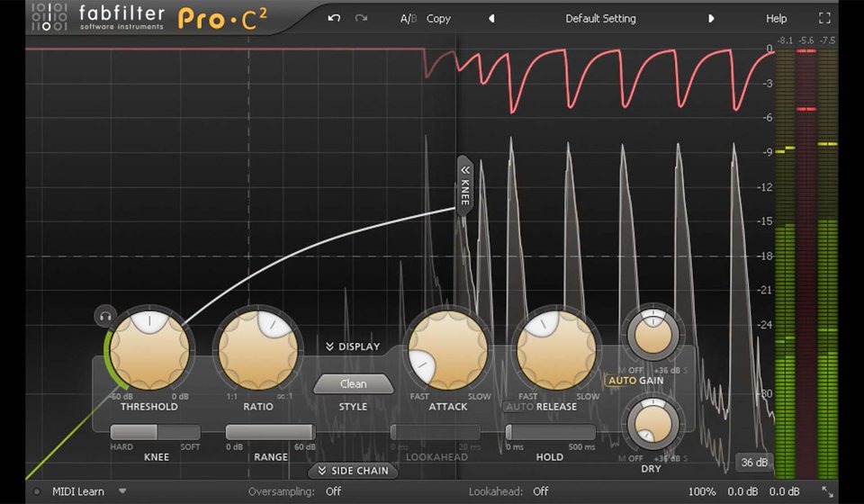Expand the Side Chain section
Viewport: 864px width, 504px height.
(x=353, y=471)
